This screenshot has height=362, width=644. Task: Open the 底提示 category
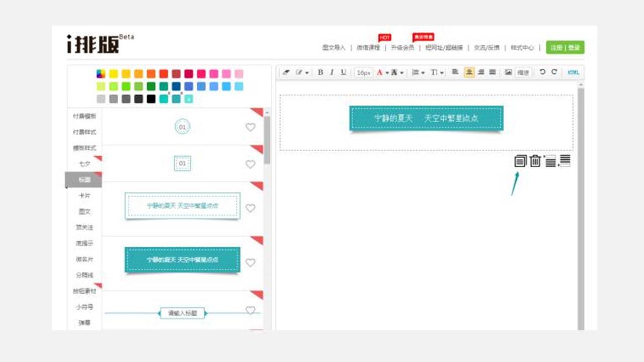85,243
